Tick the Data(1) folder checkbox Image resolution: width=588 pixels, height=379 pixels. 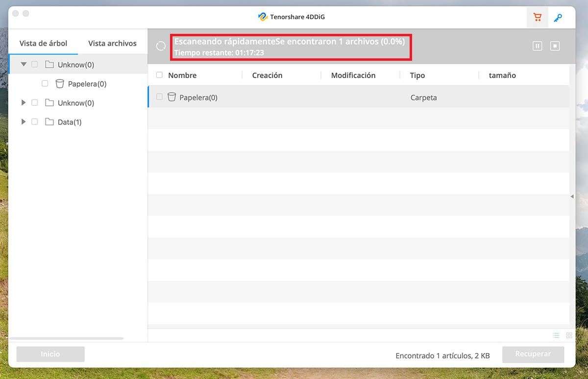point(34,122)
